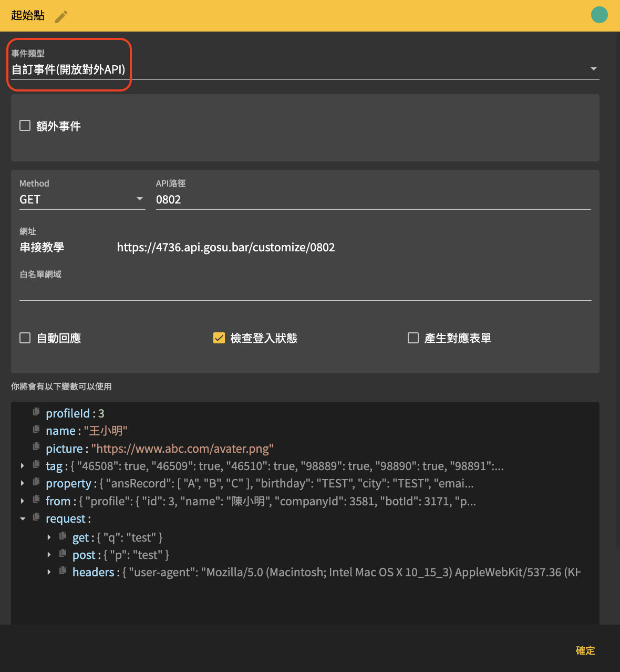This screenshot has height=672, width=620.
Task: Collapse the request tree node
Action: [23, 519]
